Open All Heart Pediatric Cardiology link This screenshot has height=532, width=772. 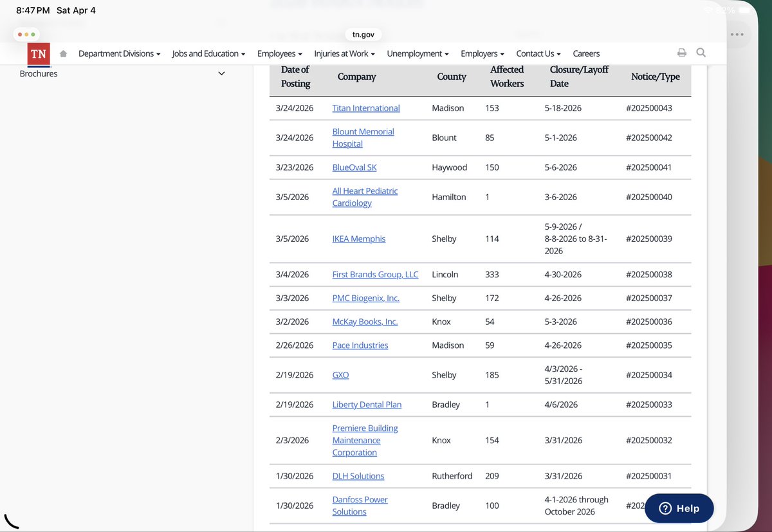(365, 197)
